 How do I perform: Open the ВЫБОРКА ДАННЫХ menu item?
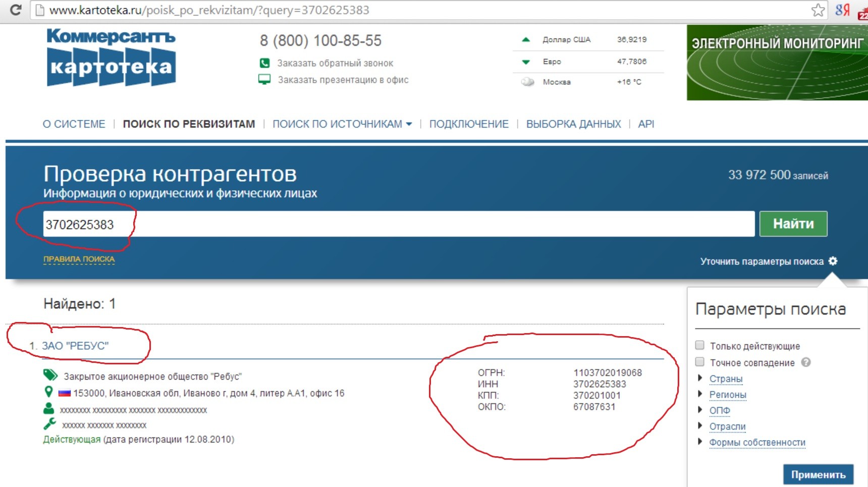pyautogui.click(x=573, y=124)
